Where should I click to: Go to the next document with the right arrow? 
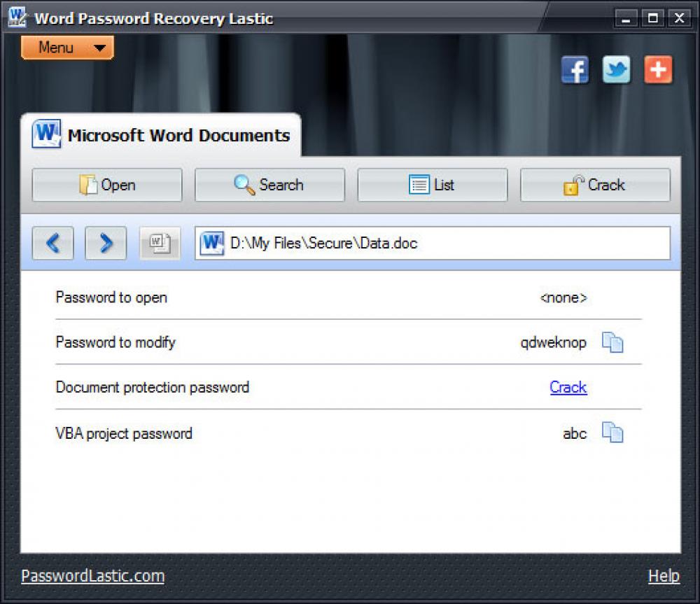pyautogui.click(x=105, y=243)
